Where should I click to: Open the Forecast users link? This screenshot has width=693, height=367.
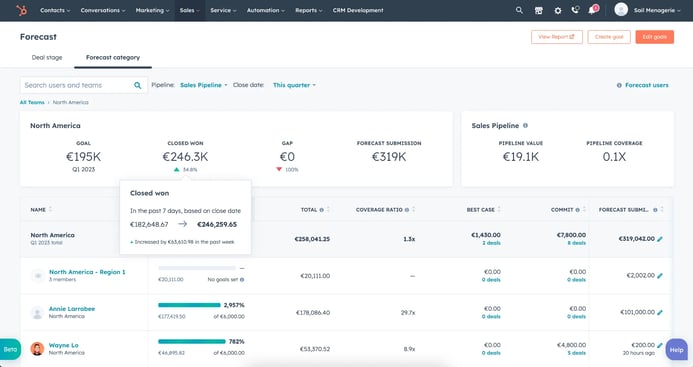click(x=647, y=85)
